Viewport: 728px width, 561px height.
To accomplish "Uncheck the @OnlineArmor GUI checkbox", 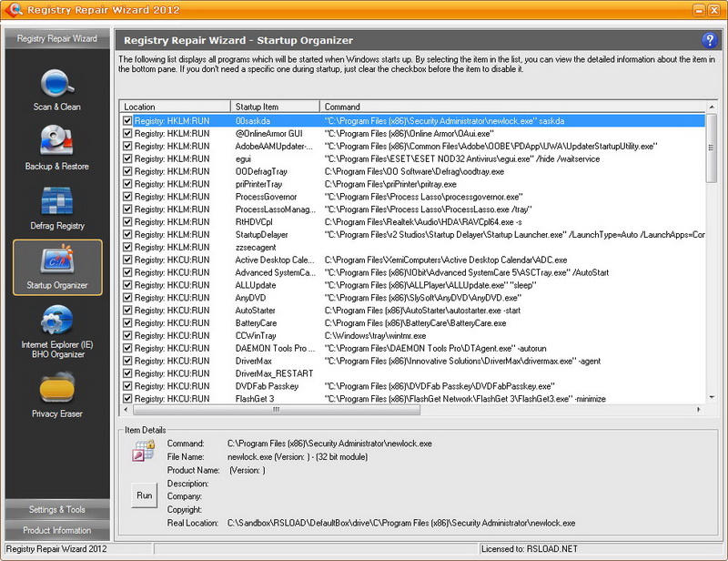I will [127, 133].
